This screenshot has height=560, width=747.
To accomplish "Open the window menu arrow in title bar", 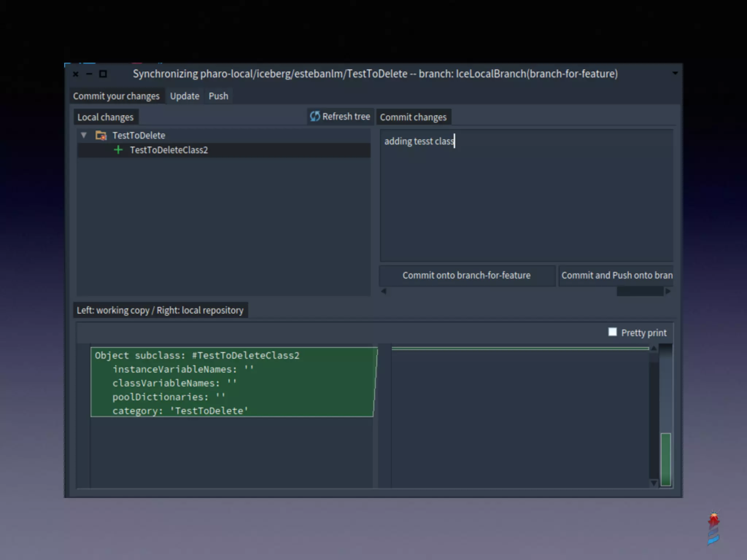I will coord(675,73).
